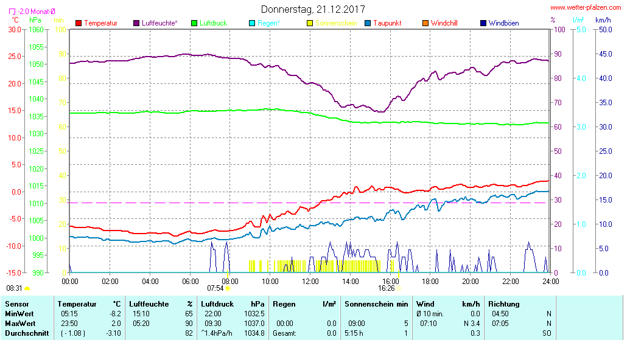This screenshot has height=340, width=644.
Task: Click the average humidity value 82
Action: coord(189,333)
